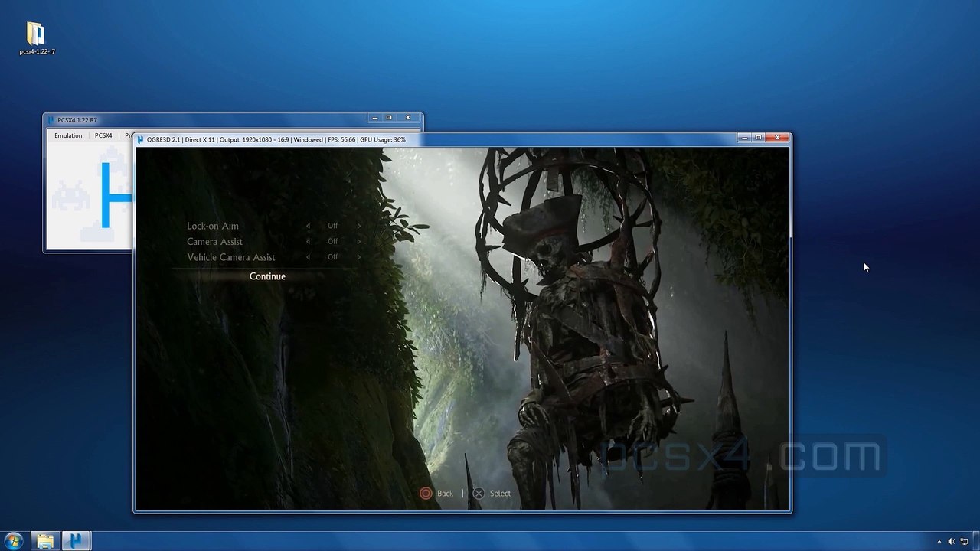Click the PCSX4 logo in the PCSX4 1.22 R7 title bar
This screenshot has height=551, width=980.
(x=51, y=120)
